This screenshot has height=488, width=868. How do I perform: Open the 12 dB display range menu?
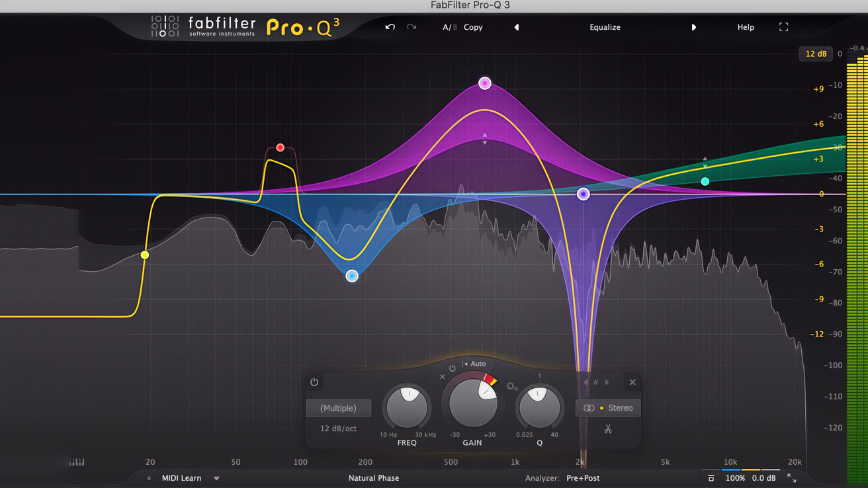tap(816, 54)
